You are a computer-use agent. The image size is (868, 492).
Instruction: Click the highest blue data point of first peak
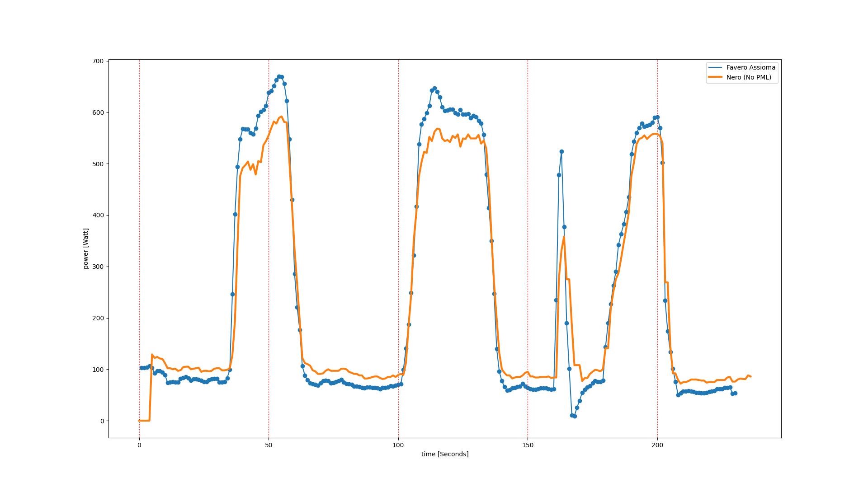[x=279, y=77]
